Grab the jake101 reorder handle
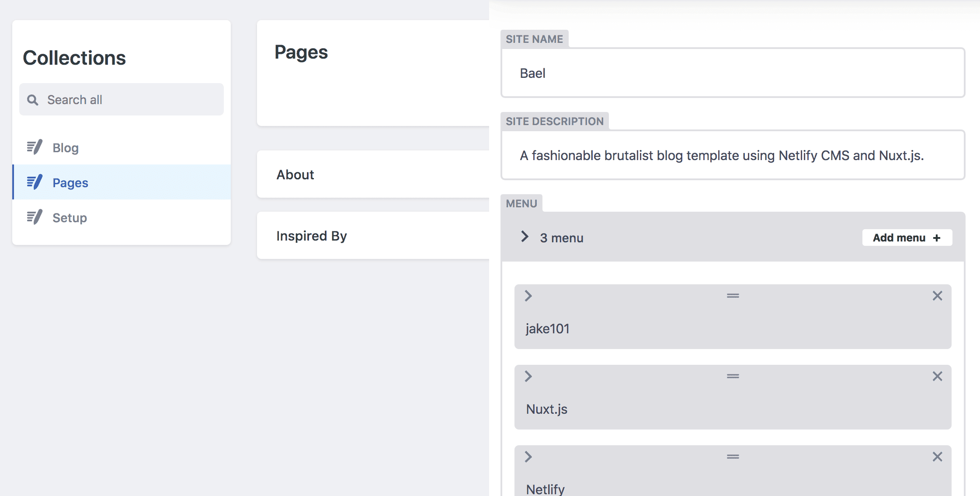Viewport: 980px width, 496px height. click(733, 296)
